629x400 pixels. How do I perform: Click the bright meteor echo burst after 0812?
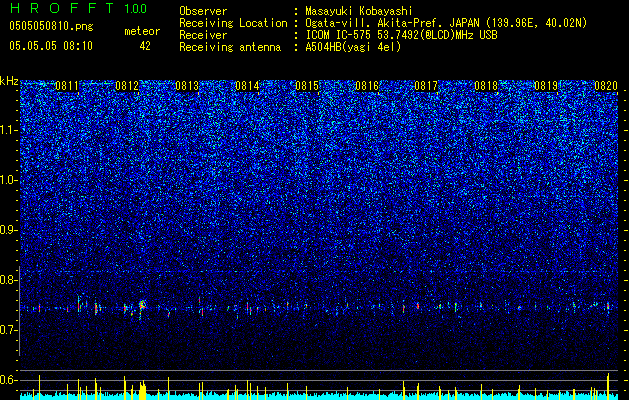142,305
